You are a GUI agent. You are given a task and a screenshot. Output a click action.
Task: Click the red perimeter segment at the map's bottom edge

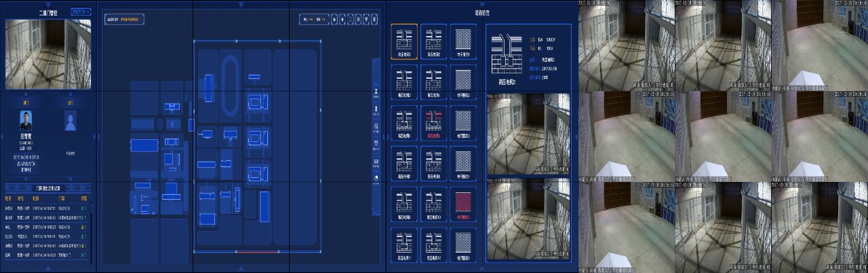point(258,251)
